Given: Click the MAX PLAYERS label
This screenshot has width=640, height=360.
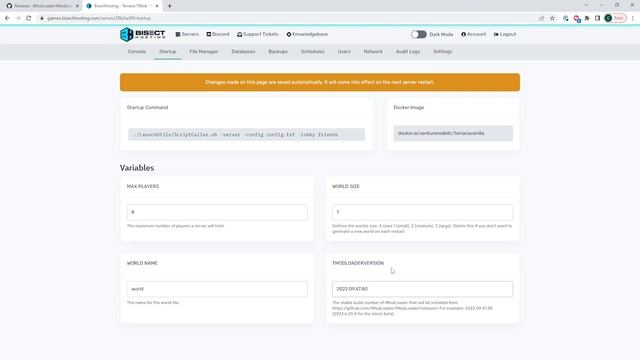Looking at the screenshot, I should 143,186.
